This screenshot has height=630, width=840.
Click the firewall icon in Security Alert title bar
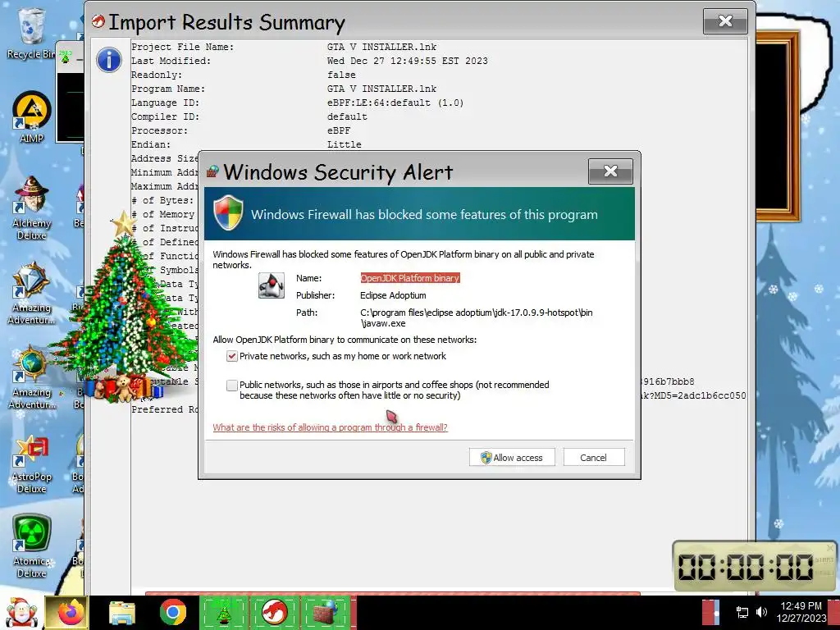(x=212, y=171)
